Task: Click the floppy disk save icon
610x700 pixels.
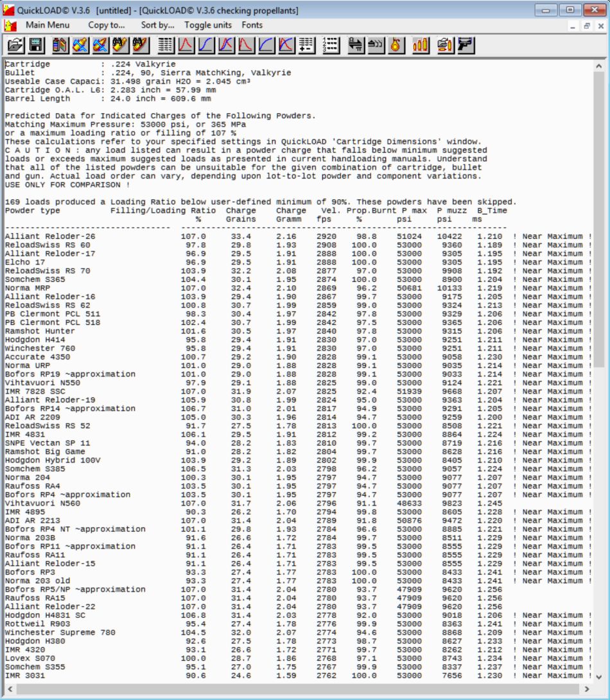Action: tap(36, 45)
